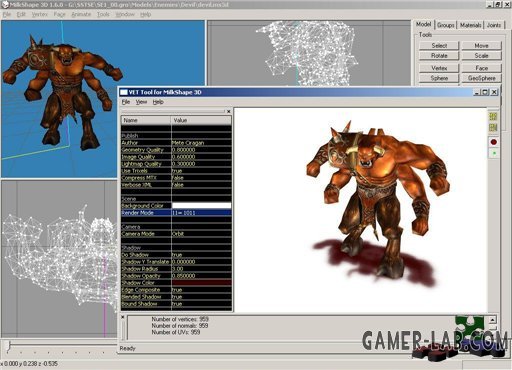Close the output log pane's X button

(123, 317)
